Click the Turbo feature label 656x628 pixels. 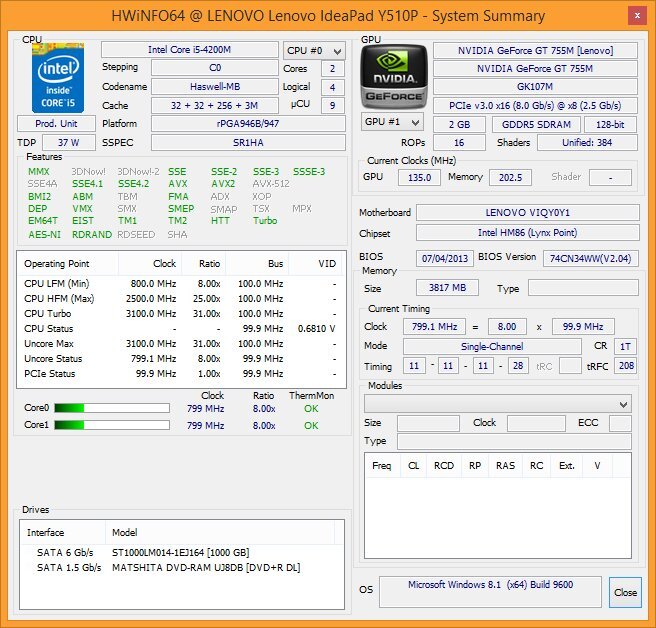click(265, 220)
